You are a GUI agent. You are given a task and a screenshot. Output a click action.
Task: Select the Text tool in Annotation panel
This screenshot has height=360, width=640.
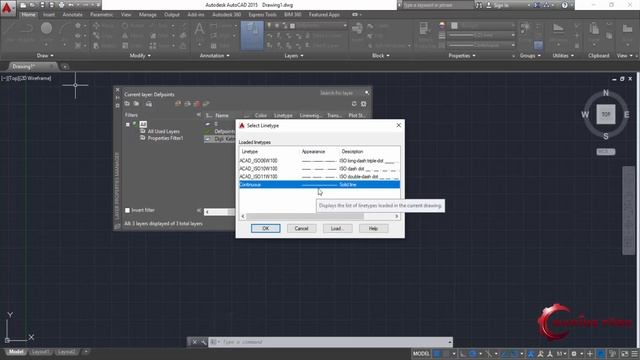[199, 29]
